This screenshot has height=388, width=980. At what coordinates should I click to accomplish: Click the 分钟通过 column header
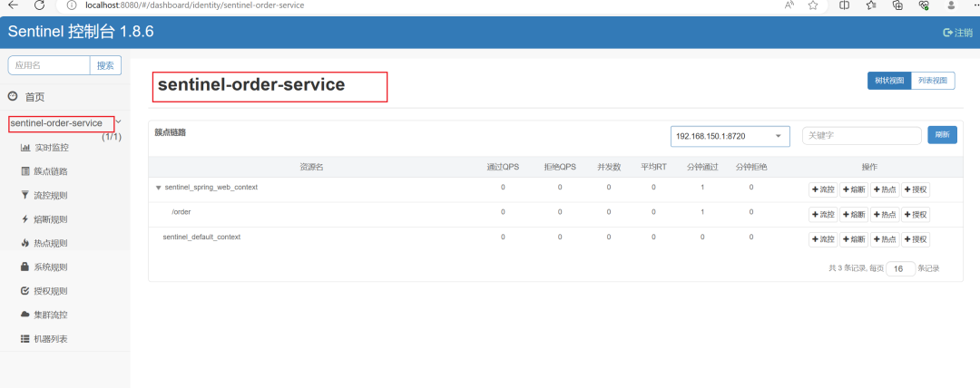(702, 167)
